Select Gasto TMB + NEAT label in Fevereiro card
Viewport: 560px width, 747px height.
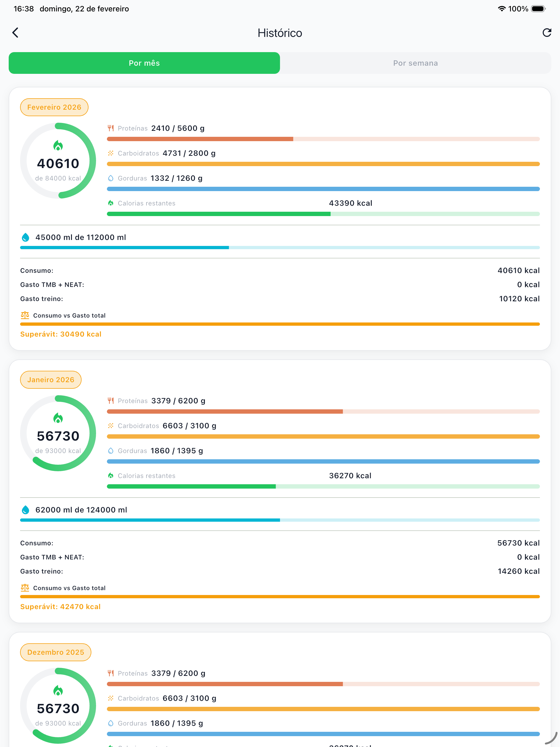[x=52, y=285]
